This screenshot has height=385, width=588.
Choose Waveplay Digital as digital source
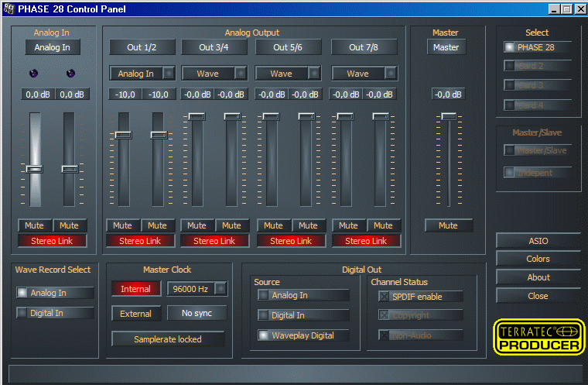point(265,335)
